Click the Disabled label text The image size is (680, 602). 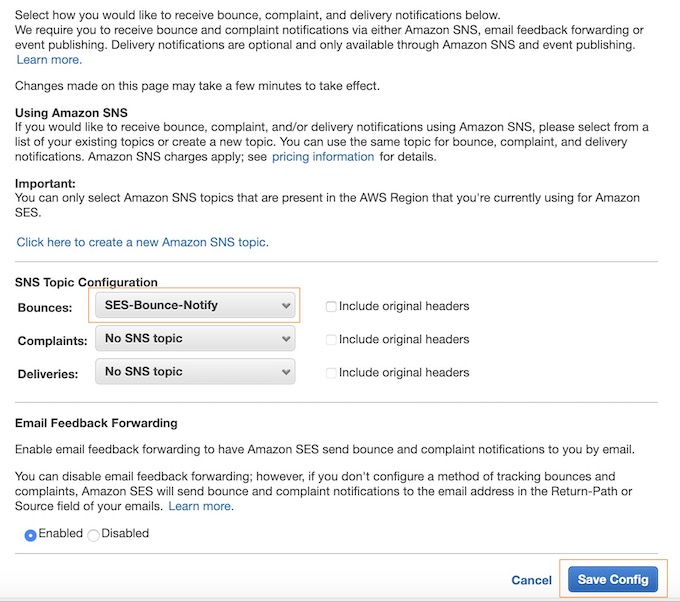click(x=125, y=533)
